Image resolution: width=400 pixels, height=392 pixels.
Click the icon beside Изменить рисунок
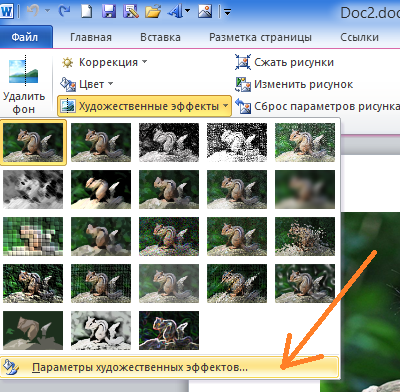click(243, 85)
